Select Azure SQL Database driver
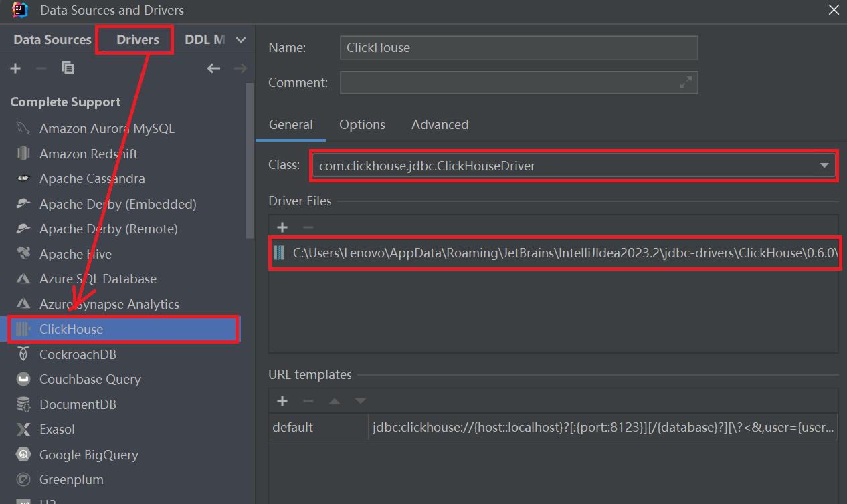This screenshot has width=847, height=504. click(98, 279)
